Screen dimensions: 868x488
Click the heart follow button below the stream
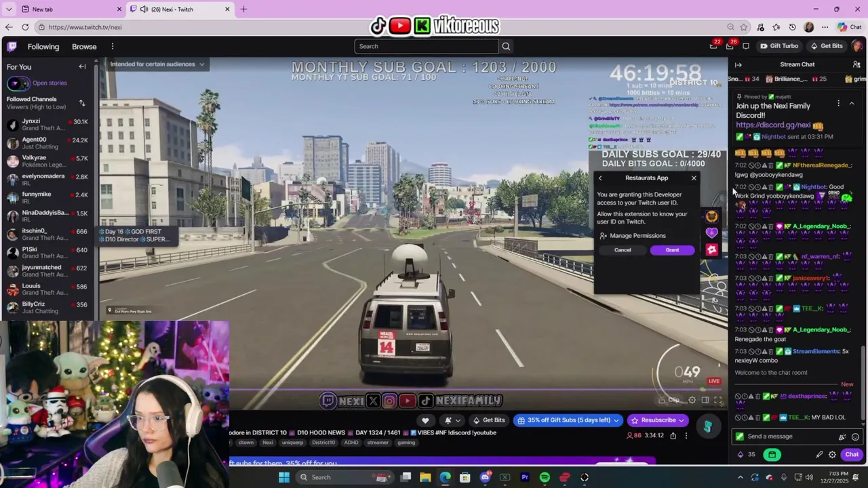point(425,420)
